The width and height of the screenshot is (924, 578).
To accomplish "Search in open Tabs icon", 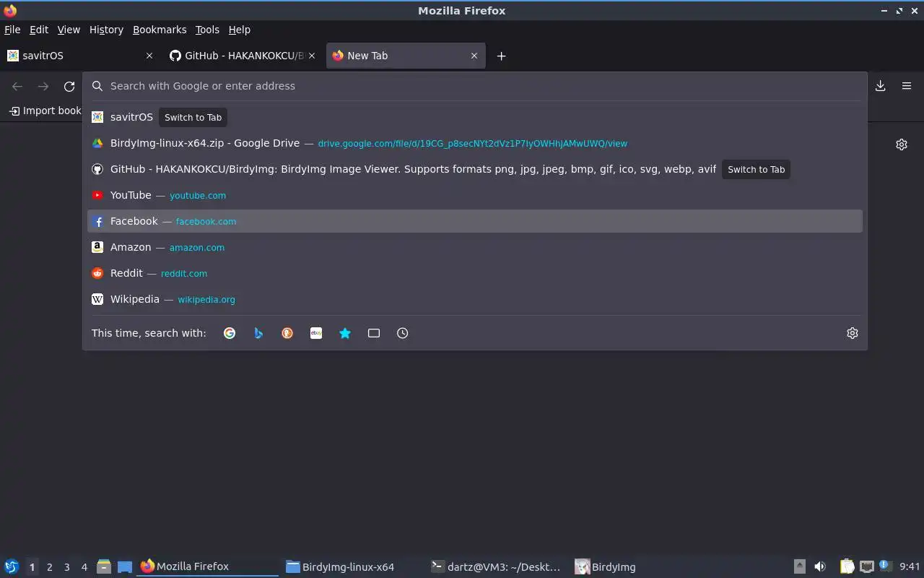I will pos(374,333).
